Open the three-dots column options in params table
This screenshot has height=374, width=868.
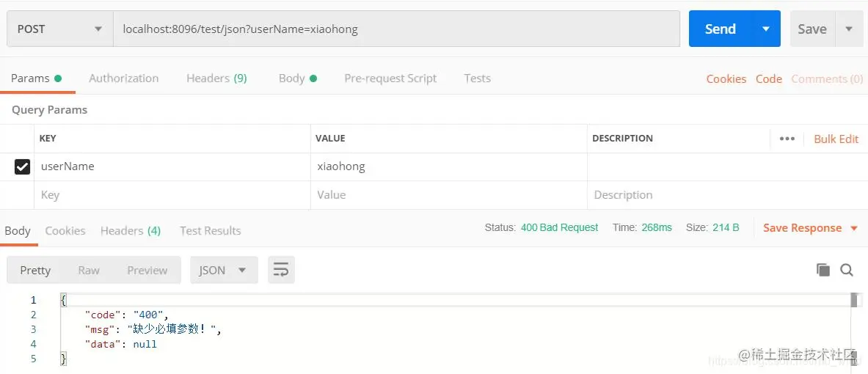[787, 139]
